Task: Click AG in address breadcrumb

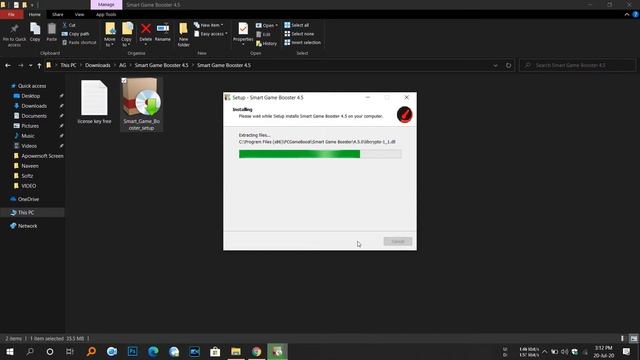Action: pos(122,65)
